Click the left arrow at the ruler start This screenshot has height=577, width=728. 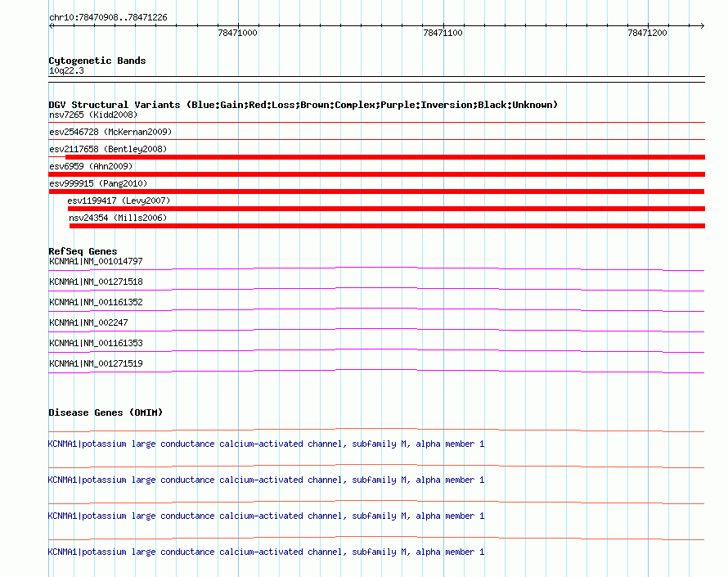click(51, 26)
